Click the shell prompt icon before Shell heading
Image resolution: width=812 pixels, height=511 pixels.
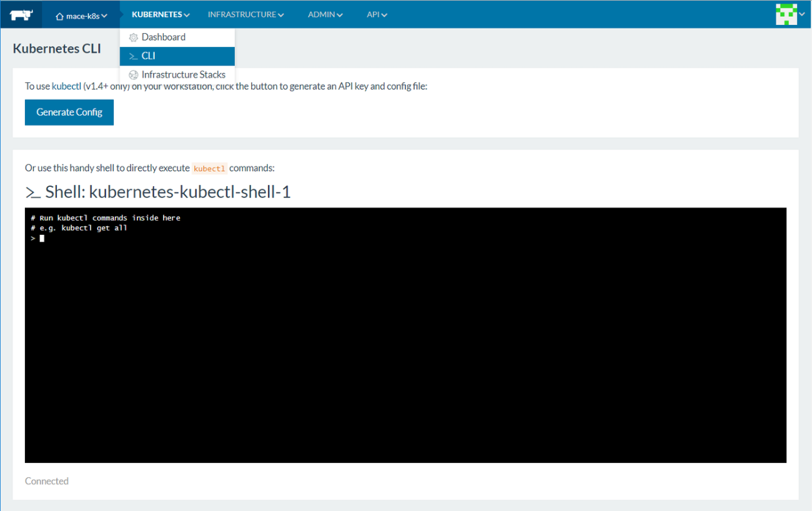tap(33, 193)
